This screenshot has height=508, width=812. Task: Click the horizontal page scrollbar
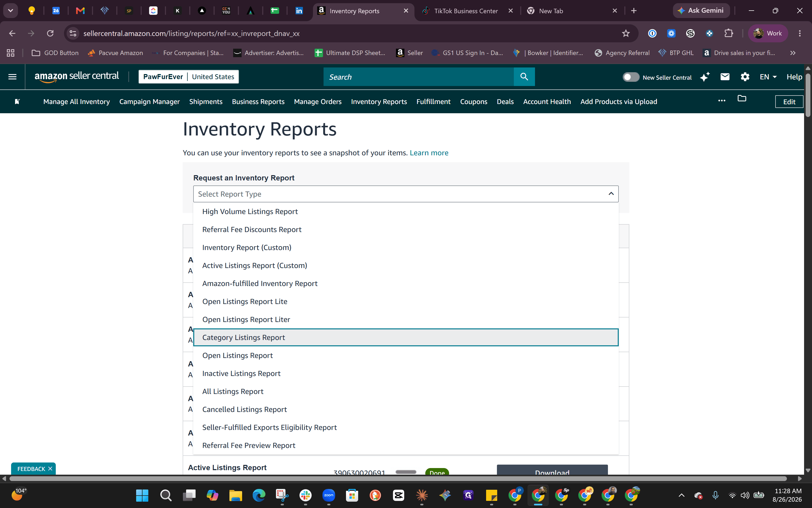(398, 478)
